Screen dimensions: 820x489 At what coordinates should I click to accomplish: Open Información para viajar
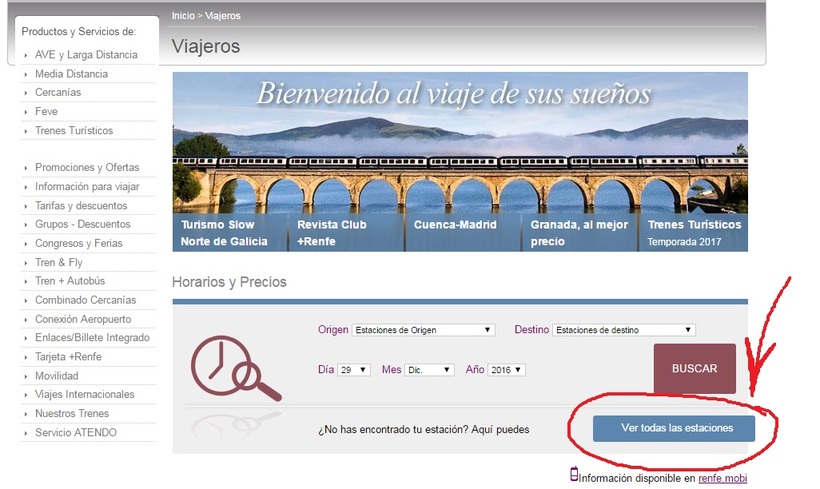click(x=87, y=187)
